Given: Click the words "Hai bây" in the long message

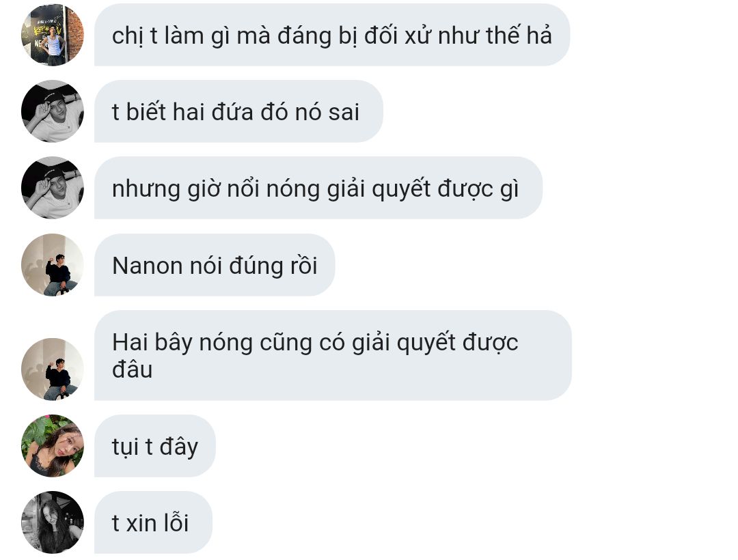Looking at the screenshot, I should (152, 344).
